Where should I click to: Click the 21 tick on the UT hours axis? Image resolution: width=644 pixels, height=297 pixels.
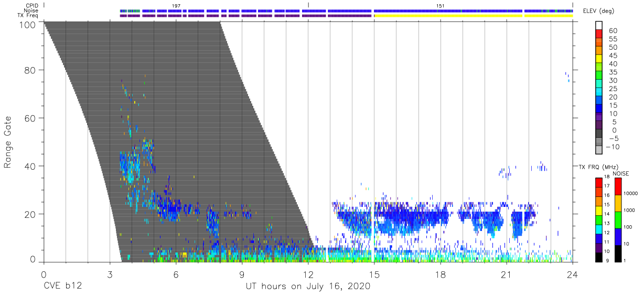click(507, 273)
